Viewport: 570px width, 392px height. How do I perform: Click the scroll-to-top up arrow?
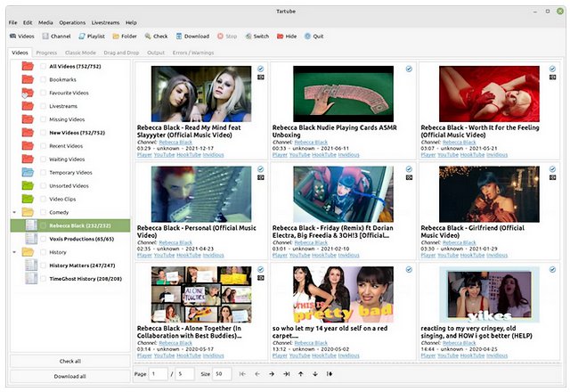(301, 374)
